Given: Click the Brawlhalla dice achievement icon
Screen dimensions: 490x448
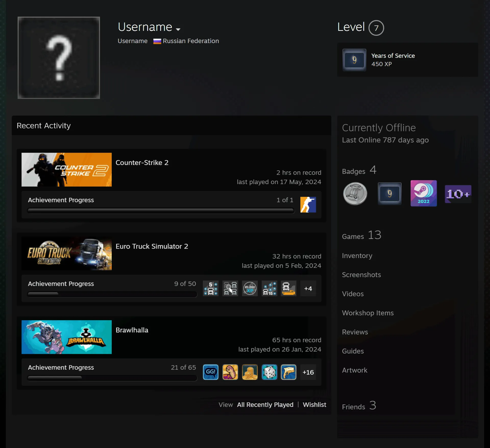Looking at the screenshot, I should coord(269,372).
